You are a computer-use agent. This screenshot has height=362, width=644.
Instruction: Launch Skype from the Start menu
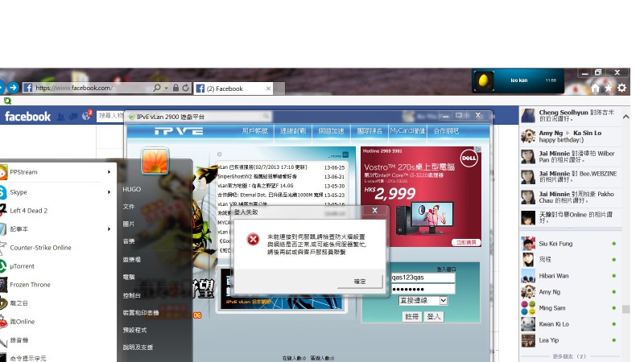point(18,192)
